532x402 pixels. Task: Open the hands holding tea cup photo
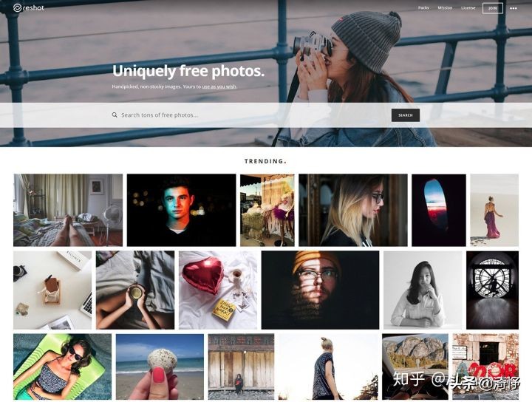135,290
